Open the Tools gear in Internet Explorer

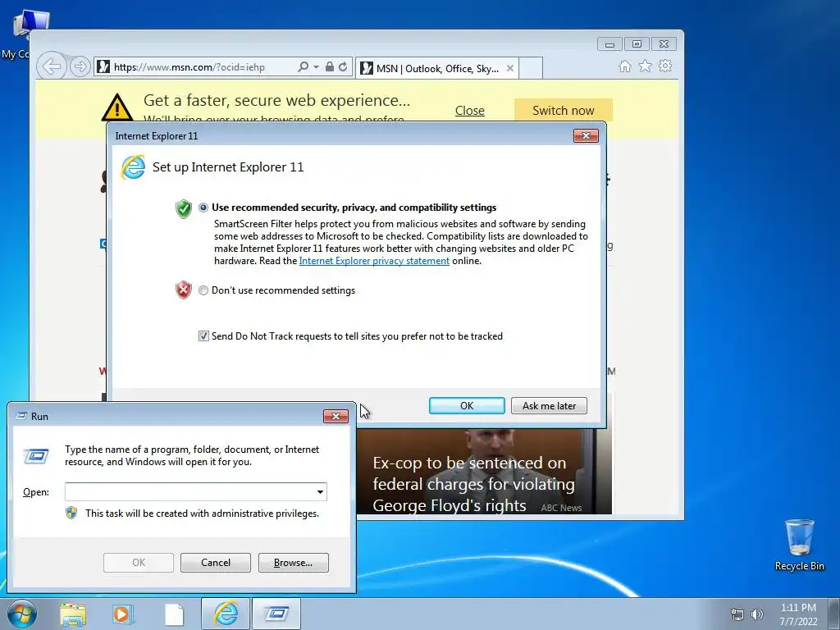(x=665, y=66)
